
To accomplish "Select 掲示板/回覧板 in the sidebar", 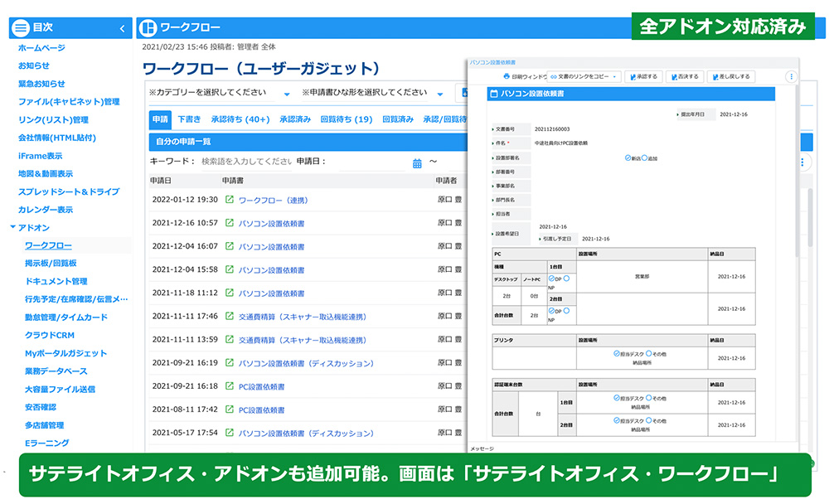I will (x=51, y=263).
